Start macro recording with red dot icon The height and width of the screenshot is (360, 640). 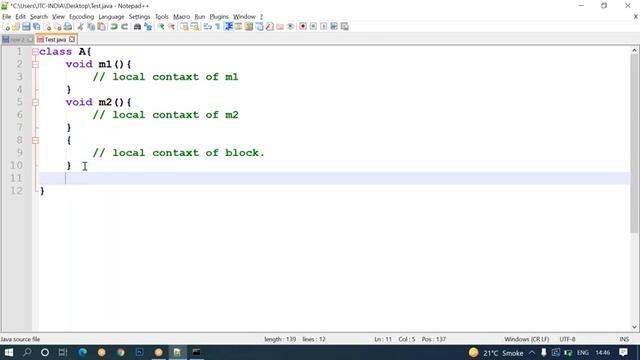coord(303,27)
